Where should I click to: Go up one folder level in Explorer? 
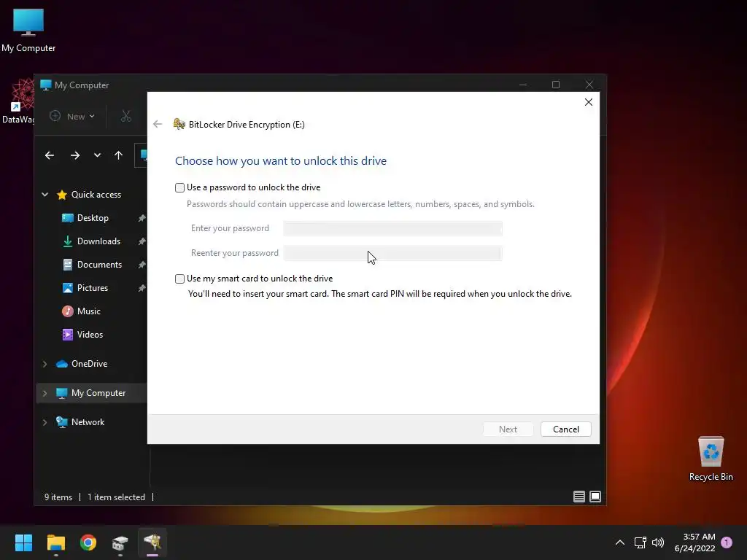[x=119, y=155]
